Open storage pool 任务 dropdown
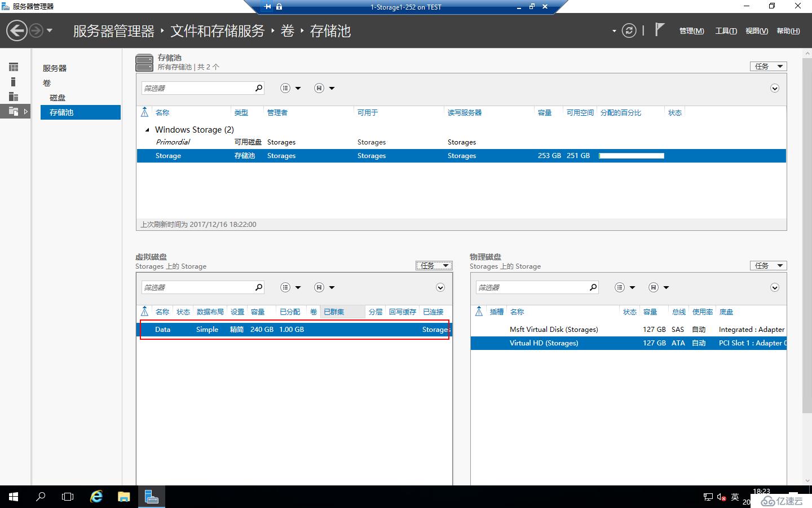 (x=768, y=66)
